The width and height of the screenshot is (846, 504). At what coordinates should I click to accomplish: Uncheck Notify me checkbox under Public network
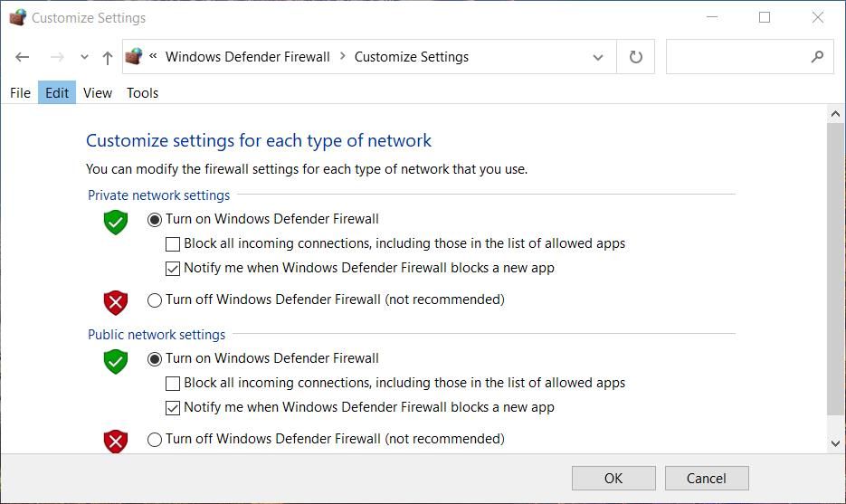[173, 408]
